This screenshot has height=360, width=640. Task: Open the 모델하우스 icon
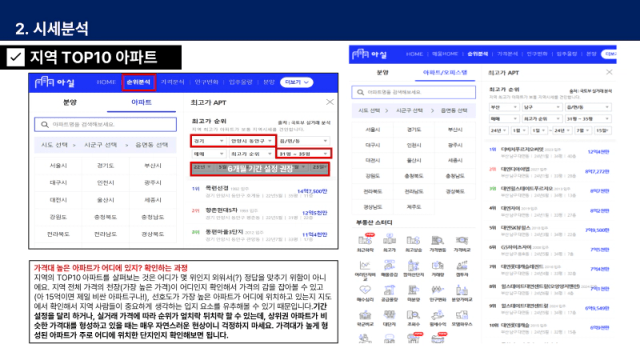pyautogui.click(x=462, y=318)
